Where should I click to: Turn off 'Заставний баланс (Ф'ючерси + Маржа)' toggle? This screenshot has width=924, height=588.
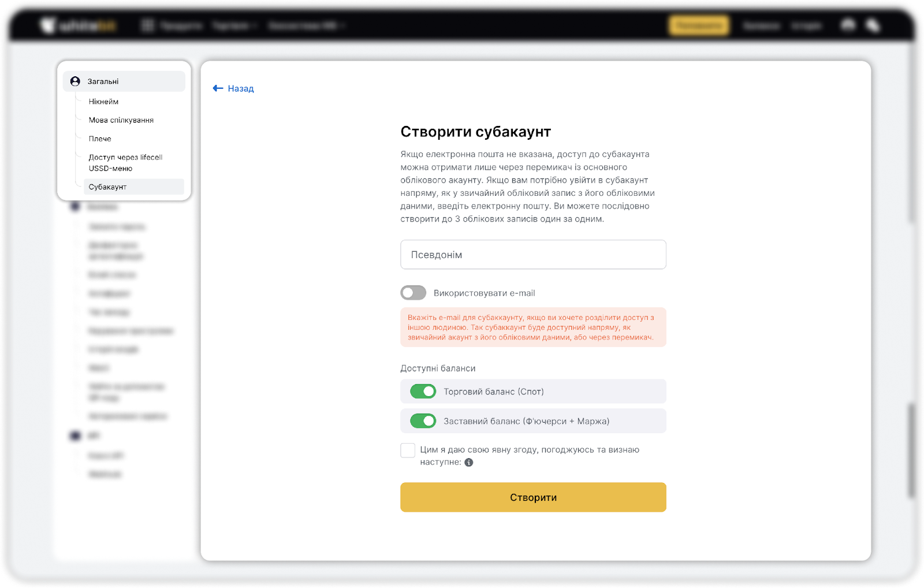[x=423, y=421]
